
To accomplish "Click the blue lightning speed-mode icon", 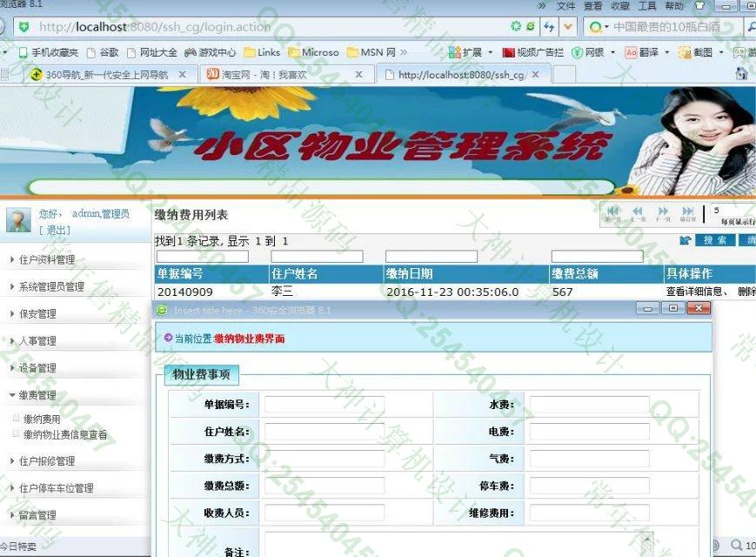I will coord(549,27).
